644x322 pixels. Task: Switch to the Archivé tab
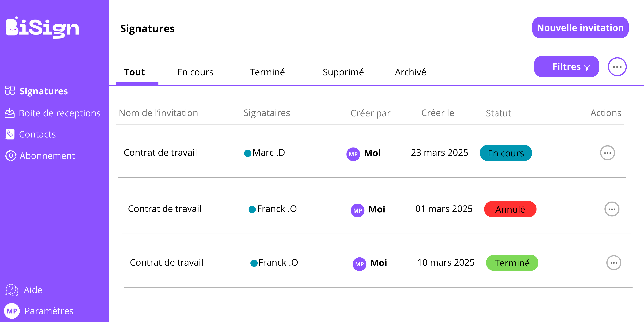click(x=410, y=72)
